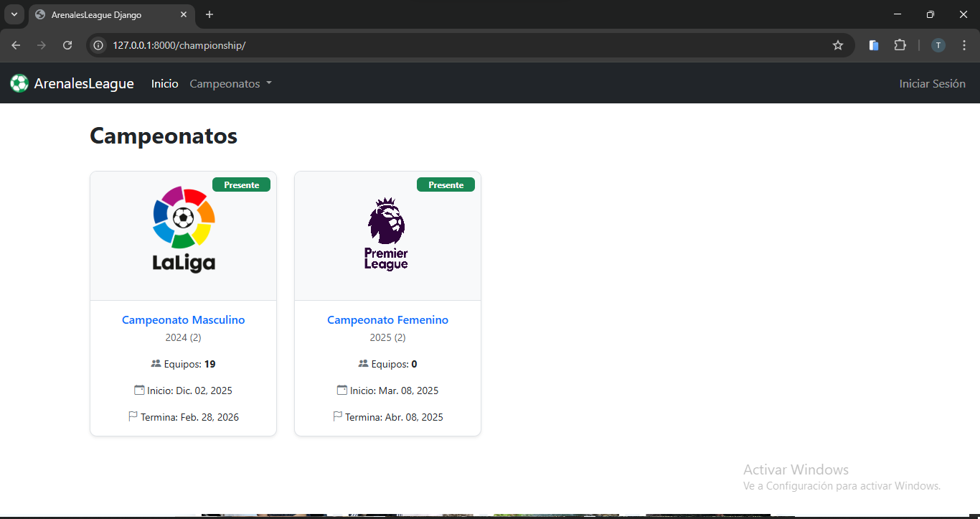Open the tab search chevron dropdown
This screenshot has height=519, width=980.
pos(14,14)
